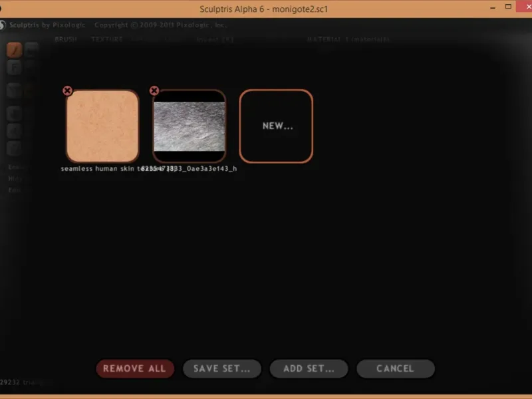Remove the gray 0ae3a3e143_h texture

154,90
